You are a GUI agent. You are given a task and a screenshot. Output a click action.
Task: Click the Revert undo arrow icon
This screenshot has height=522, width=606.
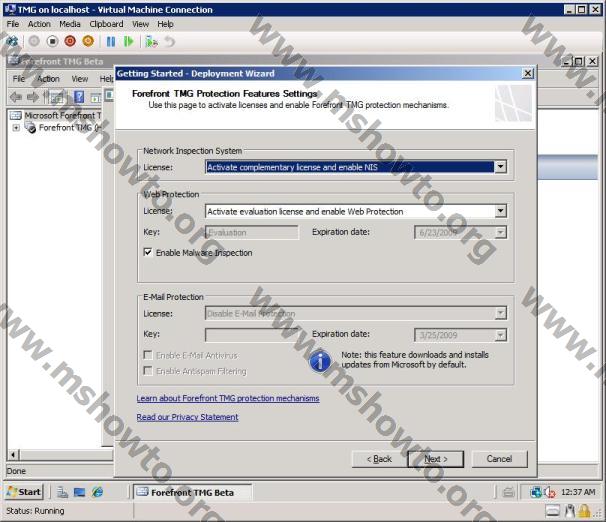pyautogui.click(x=169, y=41)
